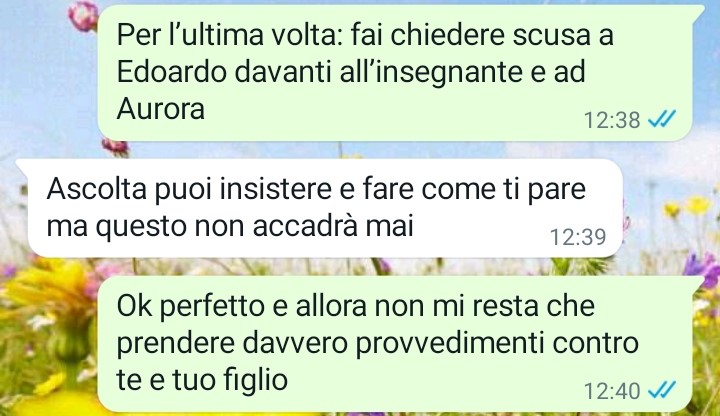Click the name "Edoardo" in the first message
The image size is (720, 416).
click(172, 72)
